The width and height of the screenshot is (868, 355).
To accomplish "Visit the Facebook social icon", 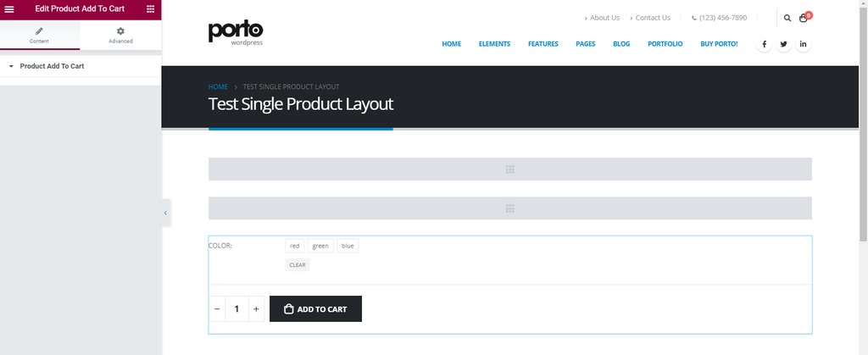I will point(764,44).
